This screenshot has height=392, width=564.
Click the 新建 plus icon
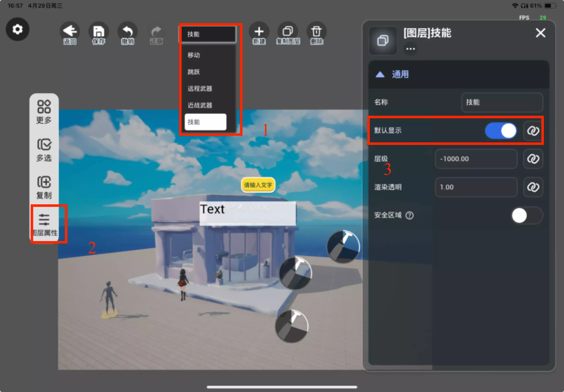pos(259,32)
